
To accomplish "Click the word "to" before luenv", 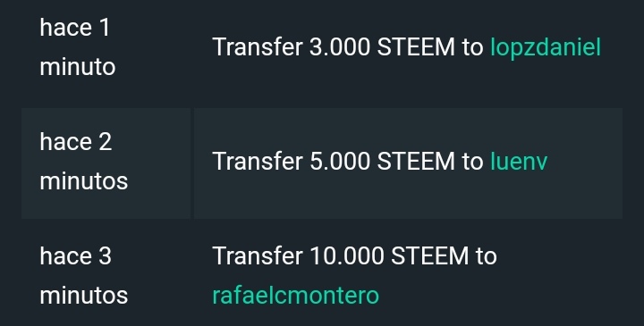I will tap(473, 162).
